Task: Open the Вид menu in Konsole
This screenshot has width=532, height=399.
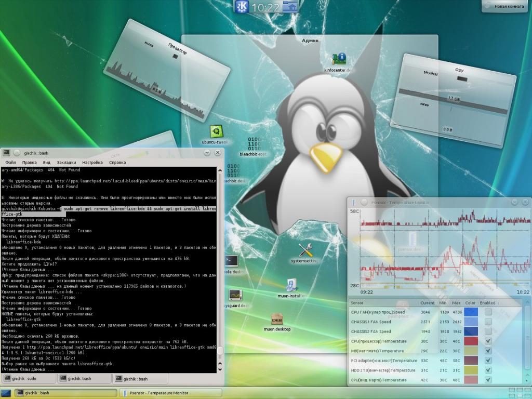Action: (x=46, y=163)
